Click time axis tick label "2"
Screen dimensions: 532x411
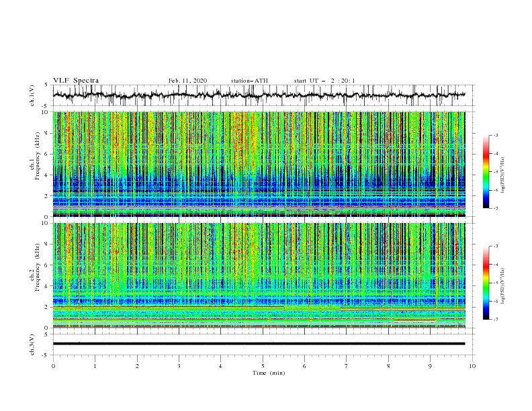[137, 366]
